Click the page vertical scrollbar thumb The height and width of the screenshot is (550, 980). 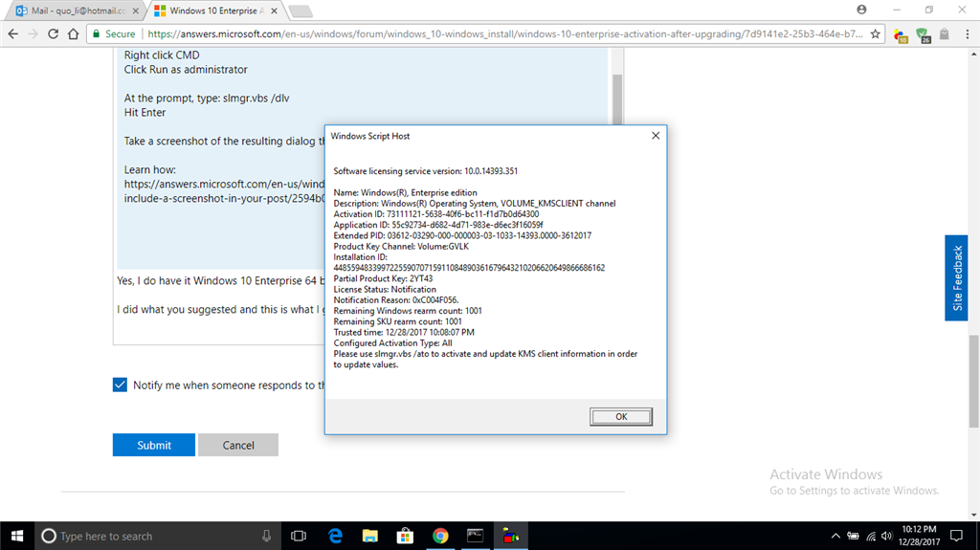(973, 382)
